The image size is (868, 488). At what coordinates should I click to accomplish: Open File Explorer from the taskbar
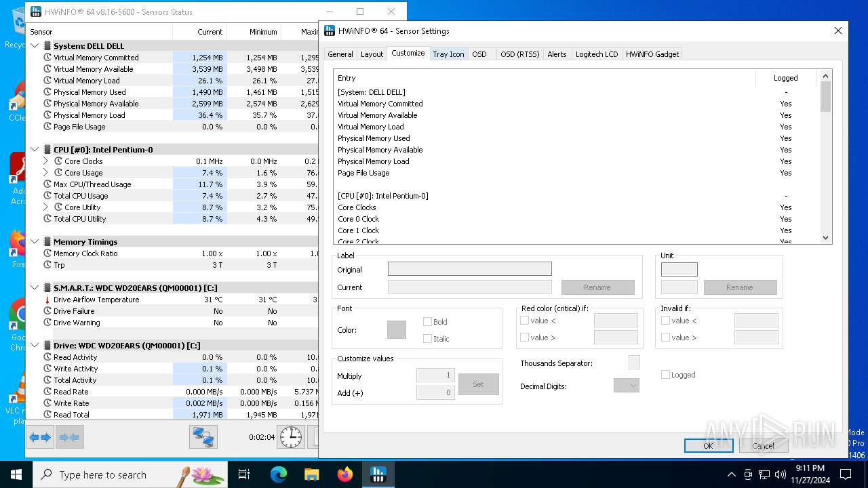[x=312, y=474]
